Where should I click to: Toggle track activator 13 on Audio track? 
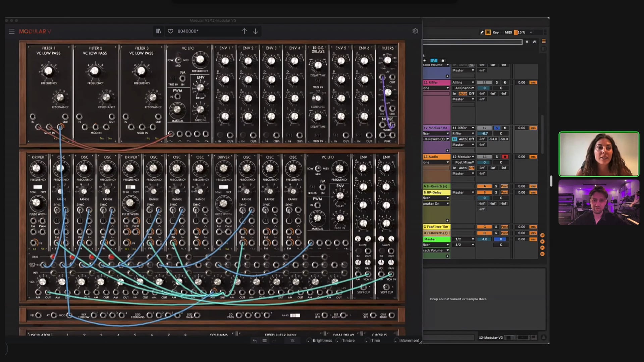point(484,157)
